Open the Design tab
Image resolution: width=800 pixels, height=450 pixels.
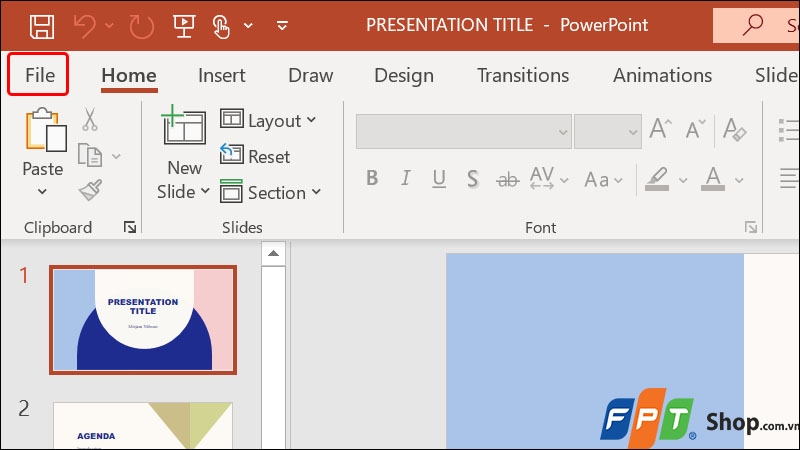tap(404, 76)
